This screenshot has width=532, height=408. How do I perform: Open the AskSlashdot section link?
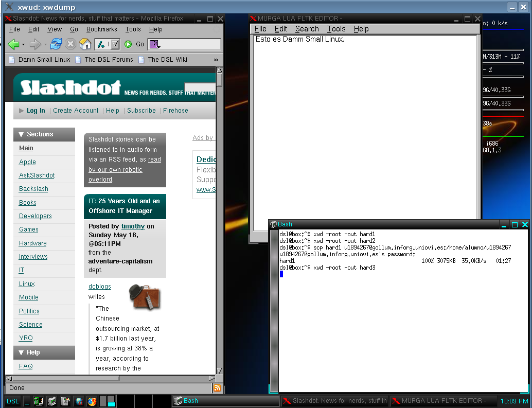(37, 175)
